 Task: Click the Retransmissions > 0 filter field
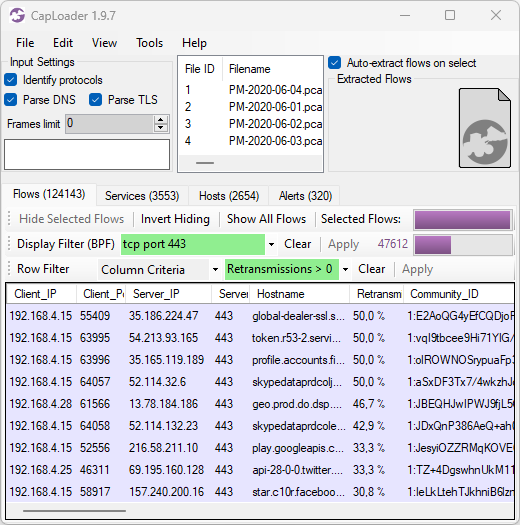[x=282, y=269]
